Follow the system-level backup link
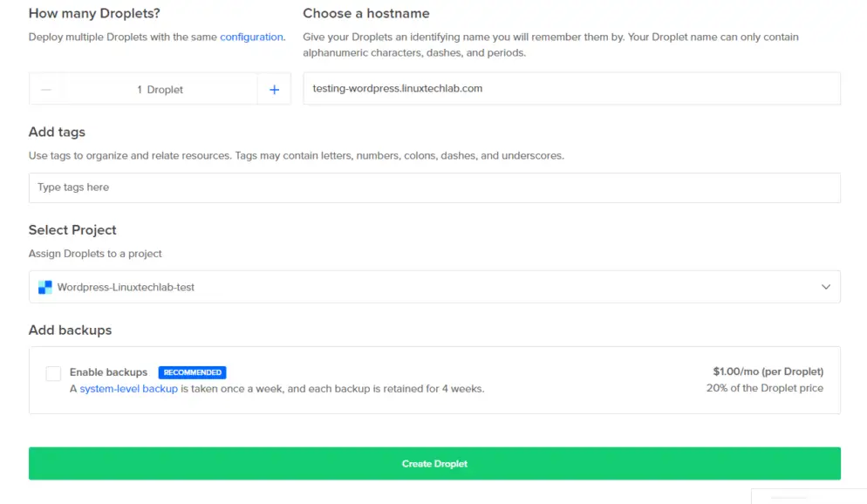 (128, 389)
